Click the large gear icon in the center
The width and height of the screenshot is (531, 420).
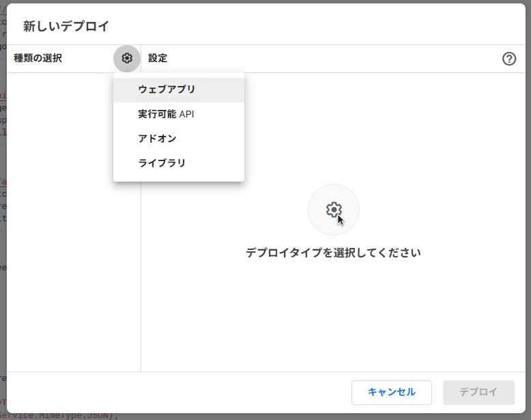[333, 210]
